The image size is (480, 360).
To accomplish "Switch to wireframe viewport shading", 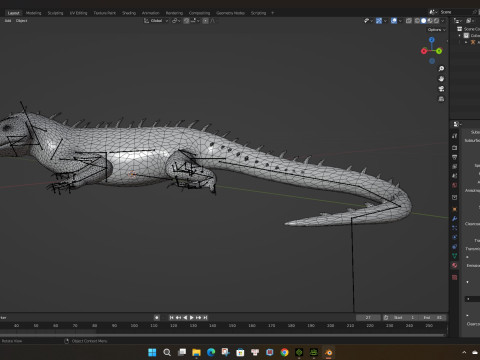I will [x=417, y=21].
